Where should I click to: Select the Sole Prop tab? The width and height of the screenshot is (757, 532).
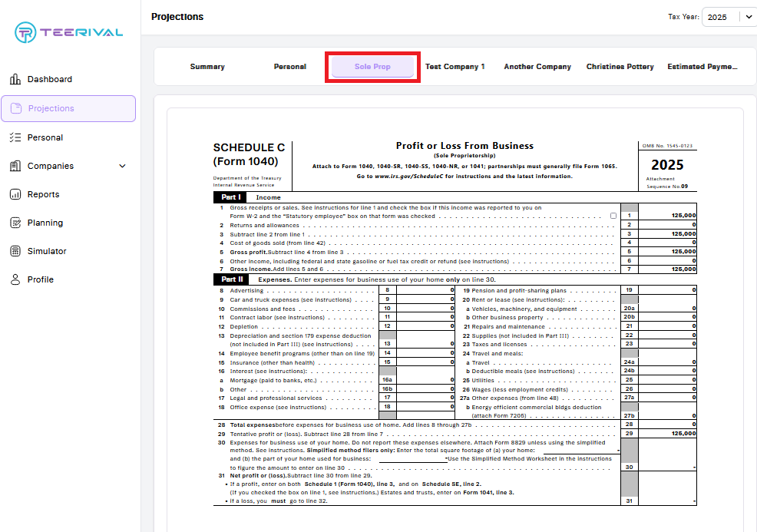pyautogui.click(x=372, y=67)
